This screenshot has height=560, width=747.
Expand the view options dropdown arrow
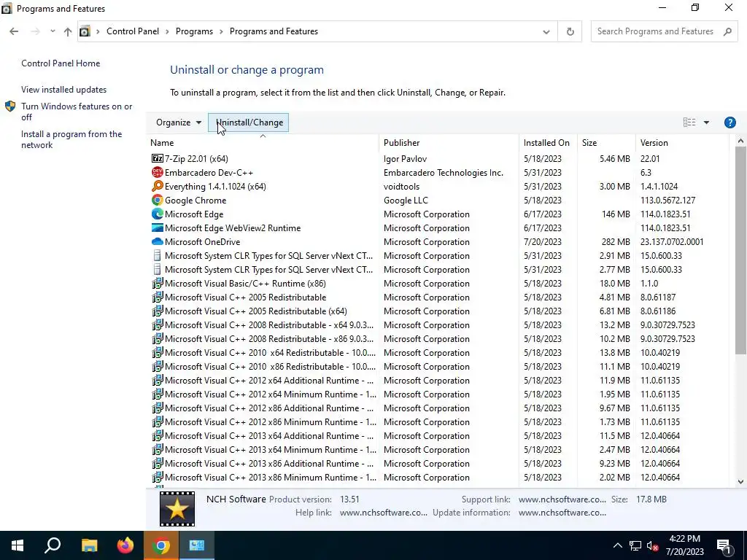point(706,122)
